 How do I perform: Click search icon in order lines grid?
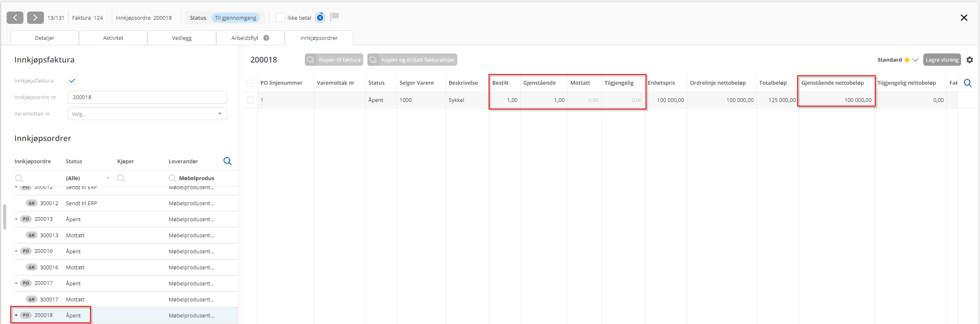[x=968, y=83]
